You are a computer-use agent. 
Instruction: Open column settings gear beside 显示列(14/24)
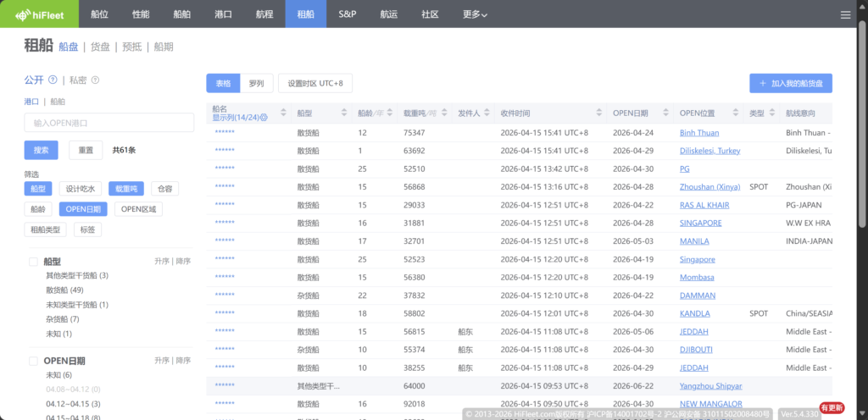point(264,118)
